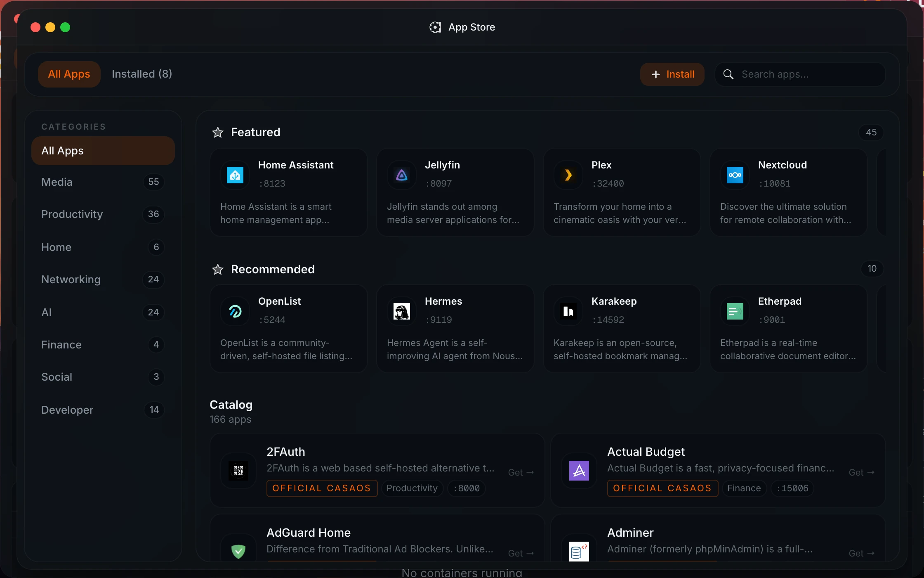Click the AdGuard Home shield icon
Screen dimensions: 924x578
pos(238,551)
